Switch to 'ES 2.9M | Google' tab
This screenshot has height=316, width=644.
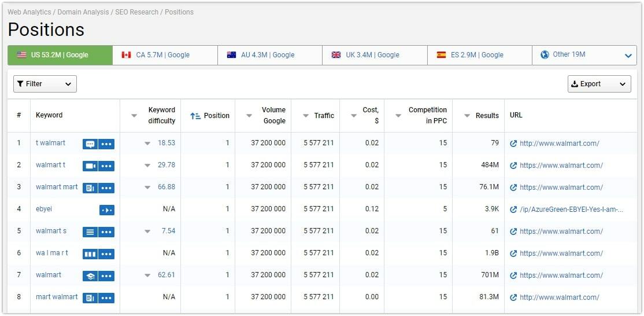pos(480,55)
